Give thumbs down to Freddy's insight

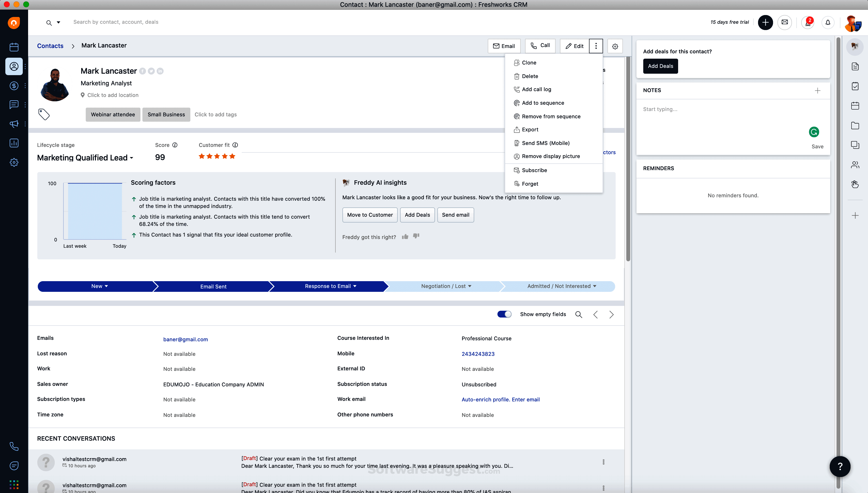[416, 236]
